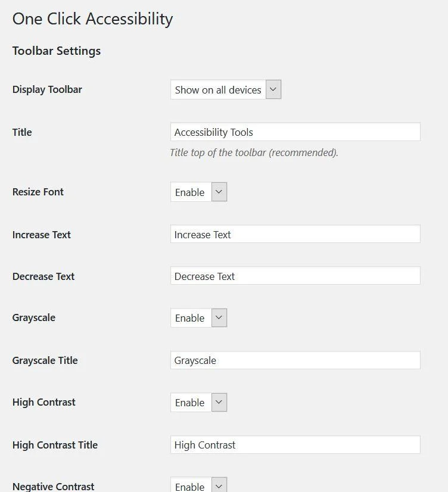Screen dimensions: 448x492
Task: Click the High Contrast Title field
Action: coord(295,445)
